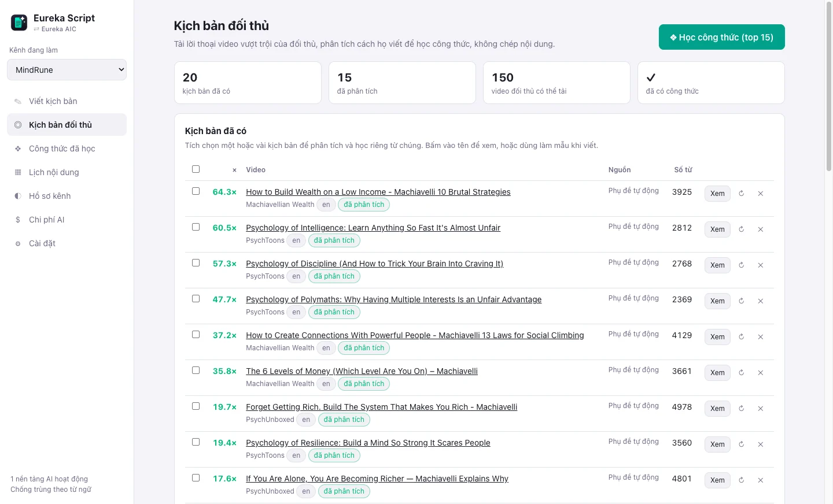Click the Eureka Script logo icon

pyautogui.click(x=19, y=23)
